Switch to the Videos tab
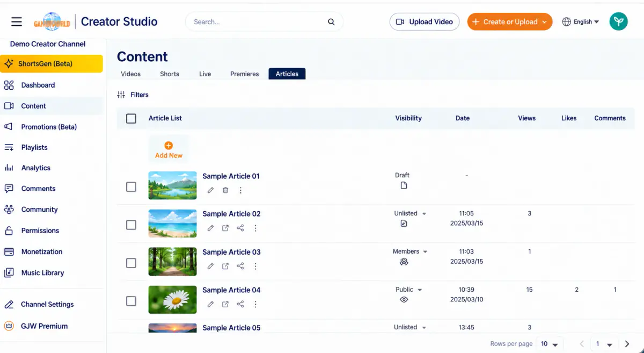 130,74
